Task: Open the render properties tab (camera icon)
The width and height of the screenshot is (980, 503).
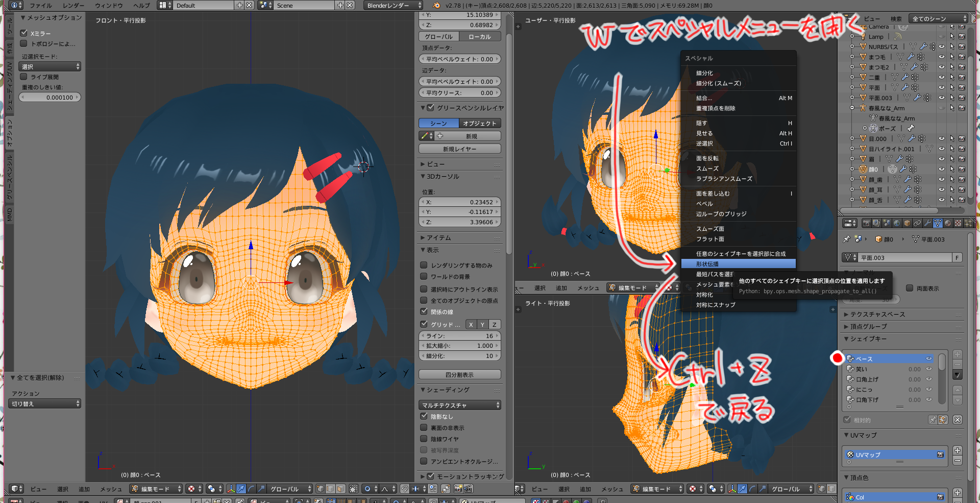Action: coord(866,223)
